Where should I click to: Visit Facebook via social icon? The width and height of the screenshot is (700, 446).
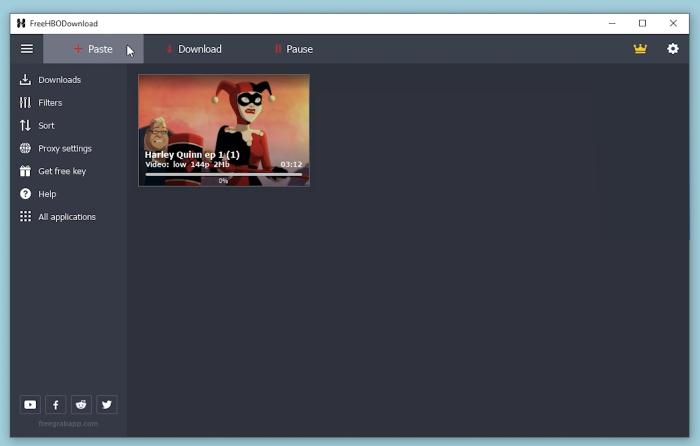[x=55, y=404]
